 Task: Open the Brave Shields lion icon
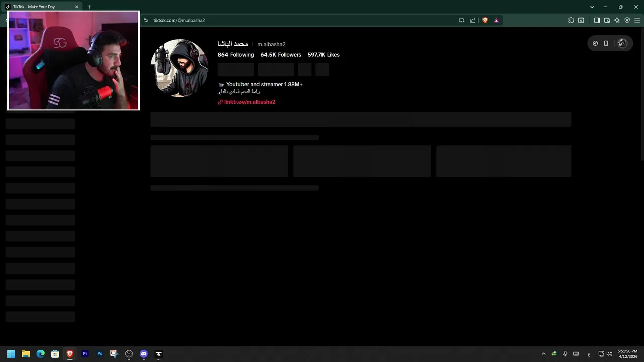485,20
